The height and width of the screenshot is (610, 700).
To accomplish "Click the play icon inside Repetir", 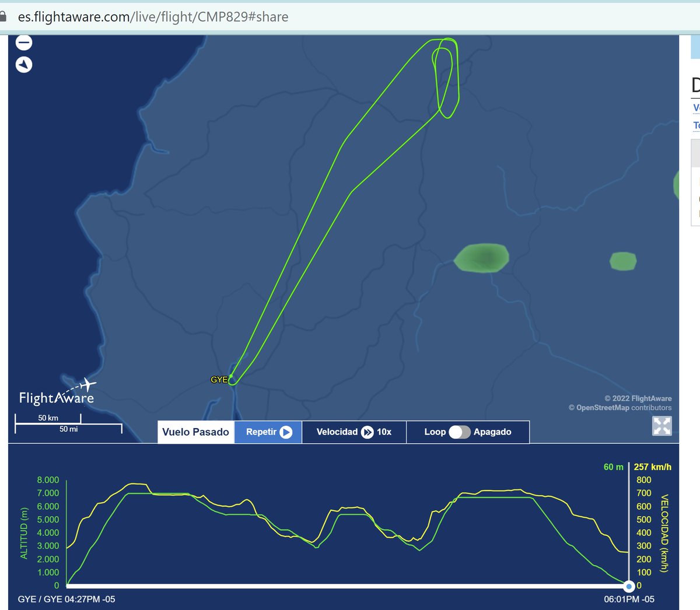I will tap(286, 432).
